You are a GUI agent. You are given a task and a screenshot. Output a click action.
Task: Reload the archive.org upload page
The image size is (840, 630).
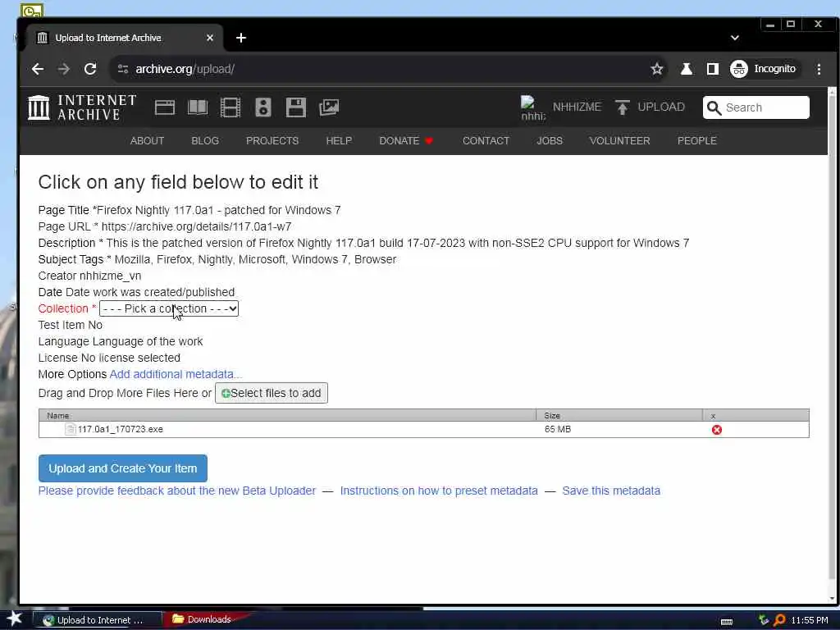coord(90,69)
